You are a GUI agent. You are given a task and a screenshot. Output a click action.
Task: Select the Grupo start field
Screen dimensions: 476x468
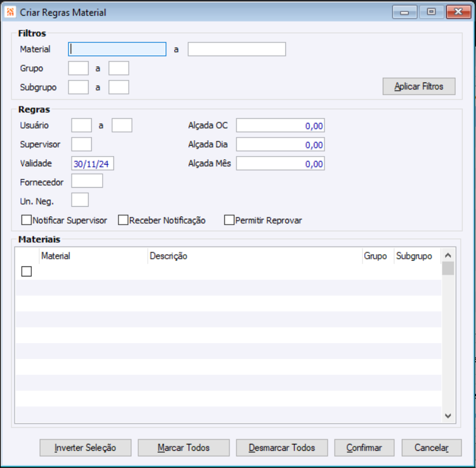click(x=79, y=68)
